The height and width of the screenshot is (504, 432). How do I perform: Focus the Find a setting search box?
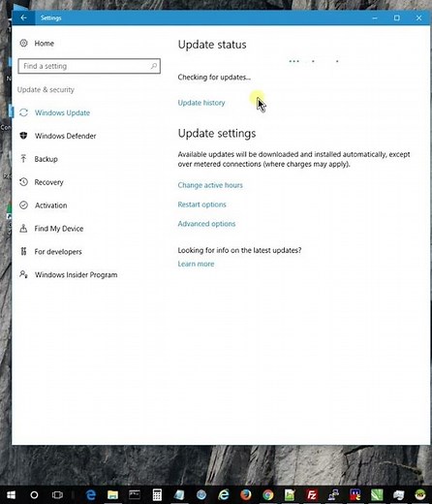tap(89, 66)
